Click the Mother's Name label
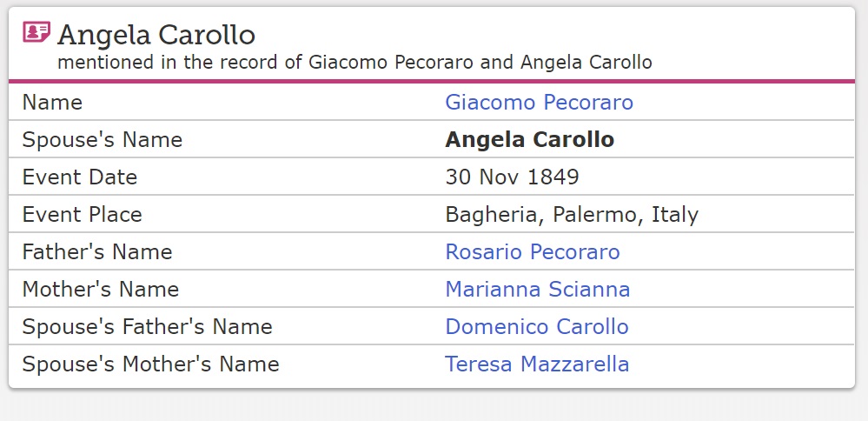Screen dimensions: 868x421 100,290
